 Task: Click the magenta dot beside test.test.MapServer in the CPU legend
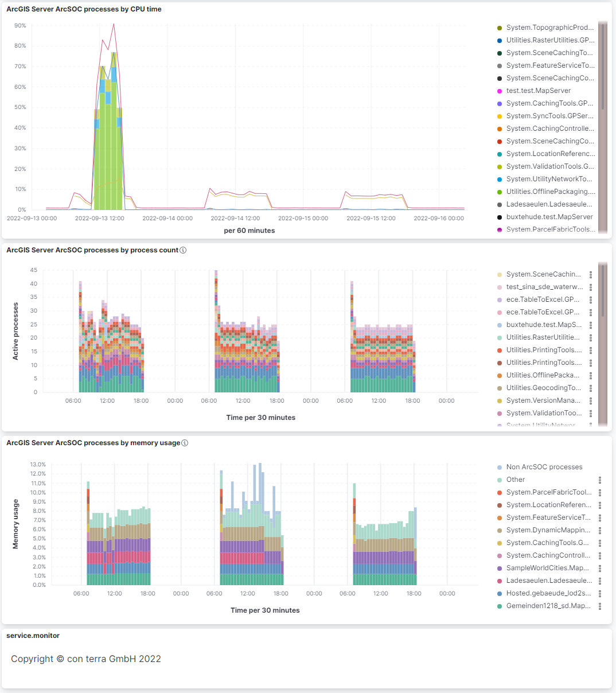pyautogui.click(x=498, y=91)
